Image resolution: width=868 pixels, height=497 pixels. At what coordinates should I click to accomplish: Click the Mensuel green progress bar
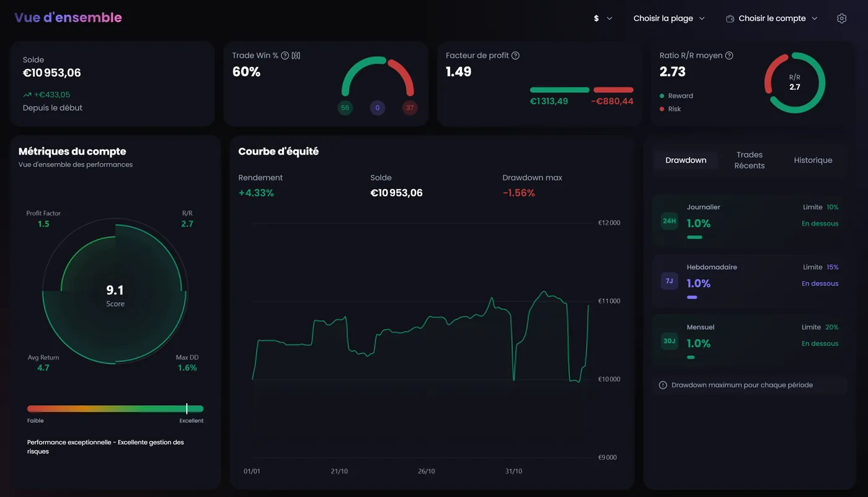[691, 357]
